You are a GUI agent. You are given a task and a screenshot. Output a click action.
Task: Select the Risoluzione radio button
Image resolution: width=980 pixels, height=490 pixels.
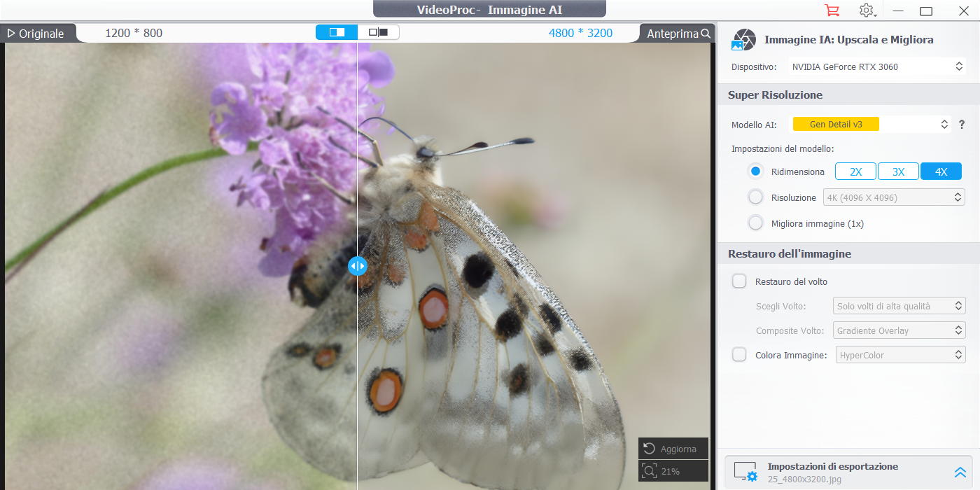[755, 197]
